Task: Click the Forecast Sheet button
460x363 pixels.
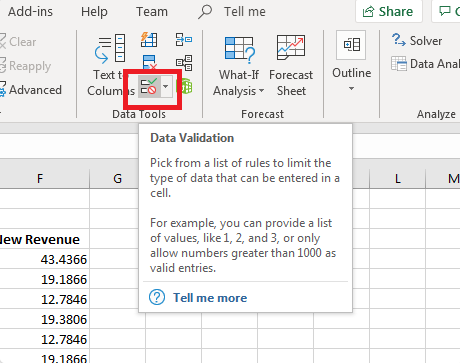Action: (291, 65)
